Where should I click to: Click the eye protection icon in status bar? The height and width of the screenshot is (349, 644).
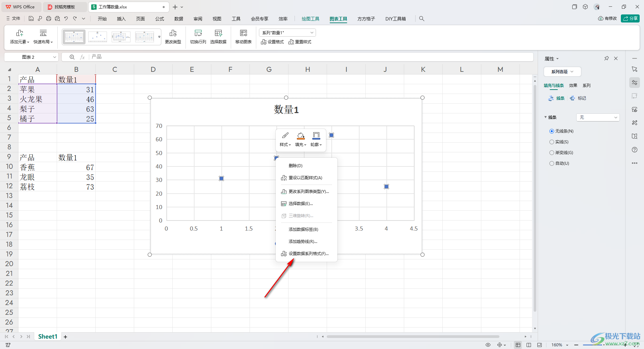[488, 345]
